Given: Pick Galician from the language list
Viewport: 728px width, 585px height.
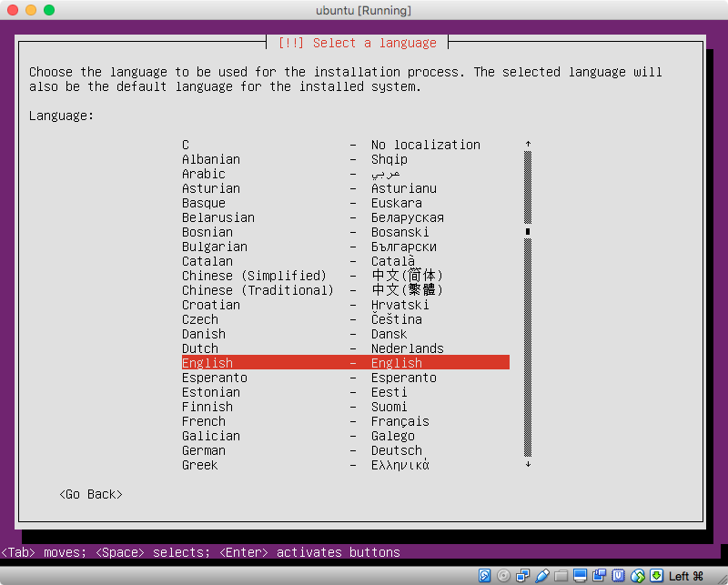Looking at the screenshot, I should (346, 436).
